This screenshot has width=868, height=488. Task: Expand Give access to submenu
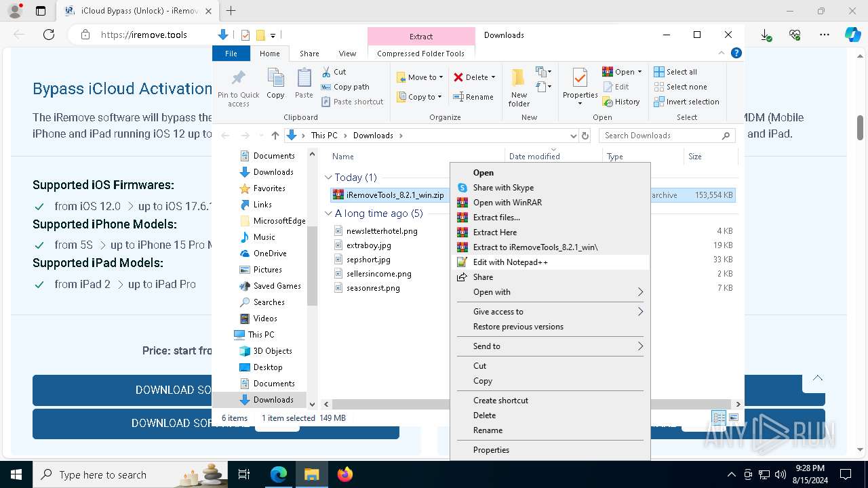(x=549, y=312)
